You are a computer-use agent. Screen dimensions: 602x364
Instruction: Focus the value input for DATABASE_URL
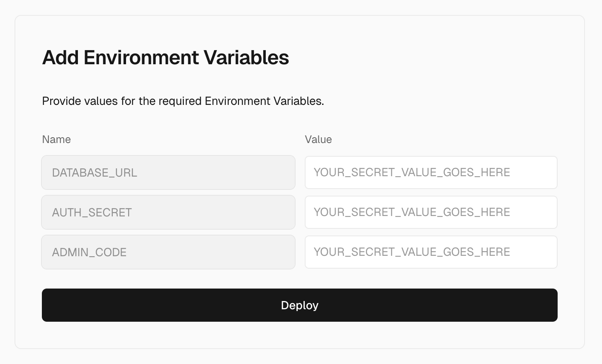pyautogui.click(x=431, y=172)
